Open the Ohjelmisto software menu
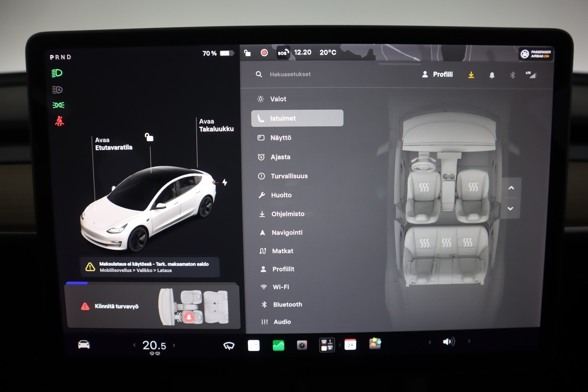Viewport: 588px width, 392px height. [281, 214]
